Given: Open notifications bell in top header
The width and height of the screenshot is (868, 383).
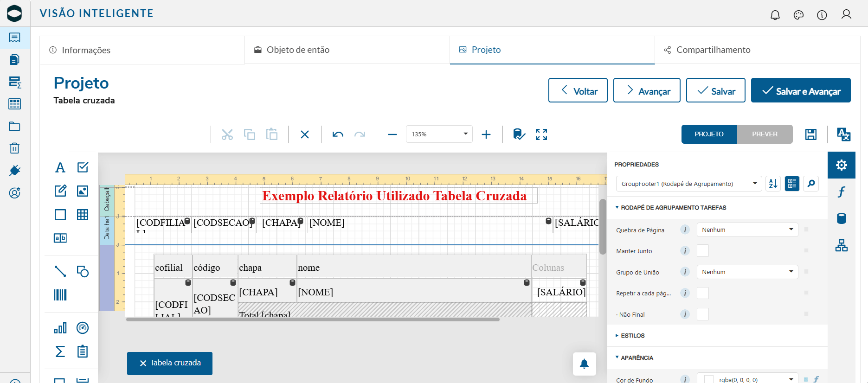Looking at the screenshot, I should 775,15.
